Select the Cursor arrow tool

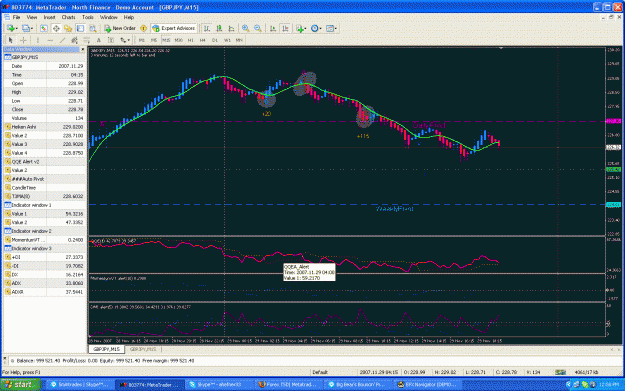(x=11, y=40)
